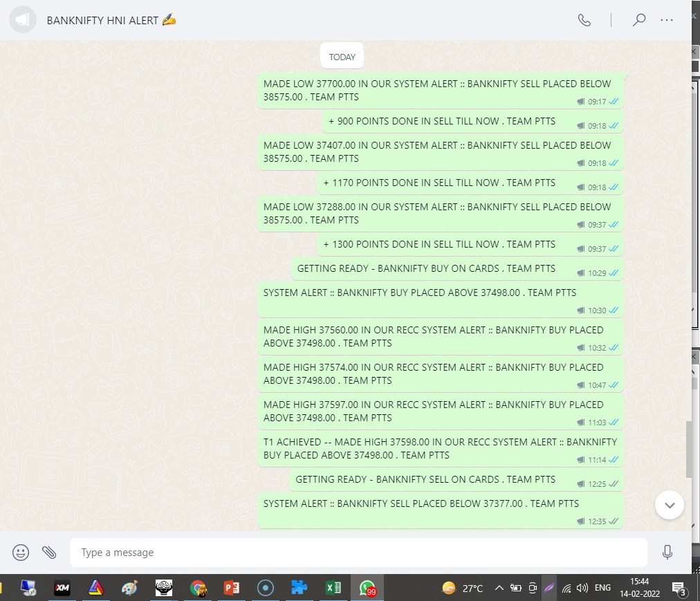This screenshot has width=700, height=601.
Task: Open the computer monitor app in taskbar
Action: coord(28,588)
